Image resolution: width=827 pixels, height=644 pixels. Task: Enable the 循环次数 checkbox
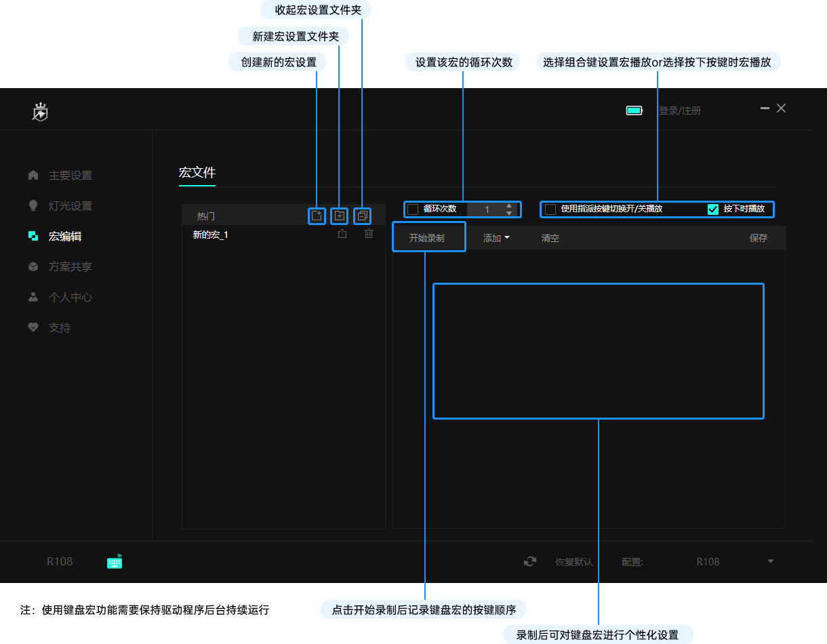coord(413,209)
